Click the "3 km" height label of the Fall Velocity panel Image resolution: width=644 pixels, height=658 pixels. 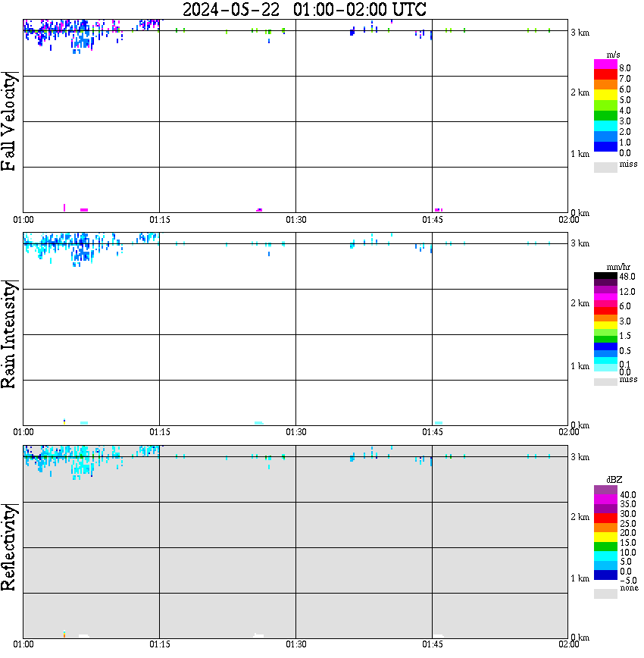pyautogui.click(x=580, y=33)
